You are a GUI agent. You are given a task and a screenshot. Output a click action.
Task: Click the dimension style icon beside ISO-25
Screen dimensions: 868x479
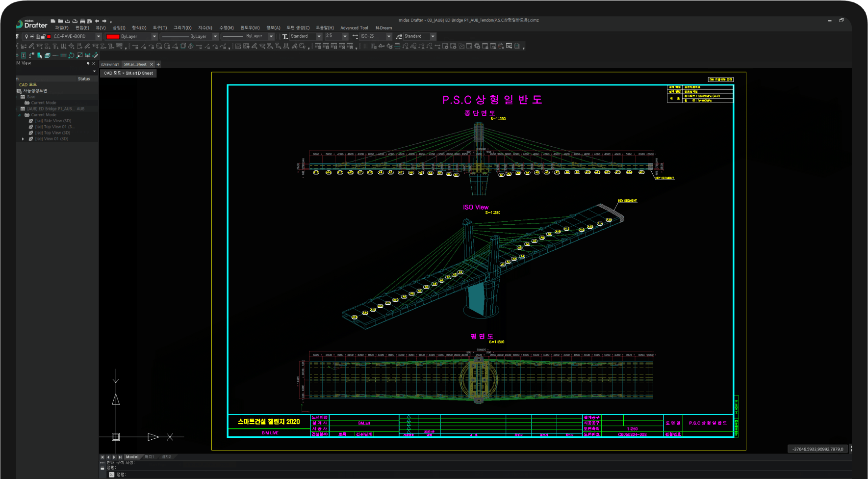pyautogui.click(x=355, y=36)
